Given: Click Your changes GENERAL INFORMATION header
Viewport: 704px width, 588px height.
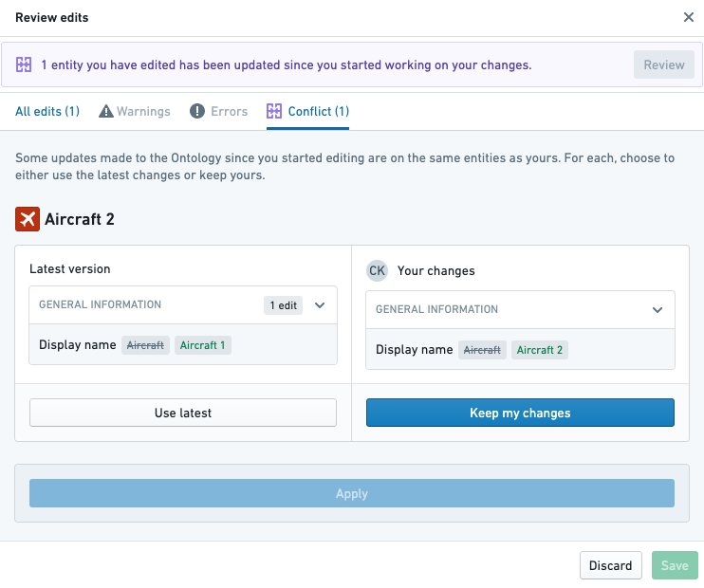Looking at the screenshot, I should (x=520, y=310).
